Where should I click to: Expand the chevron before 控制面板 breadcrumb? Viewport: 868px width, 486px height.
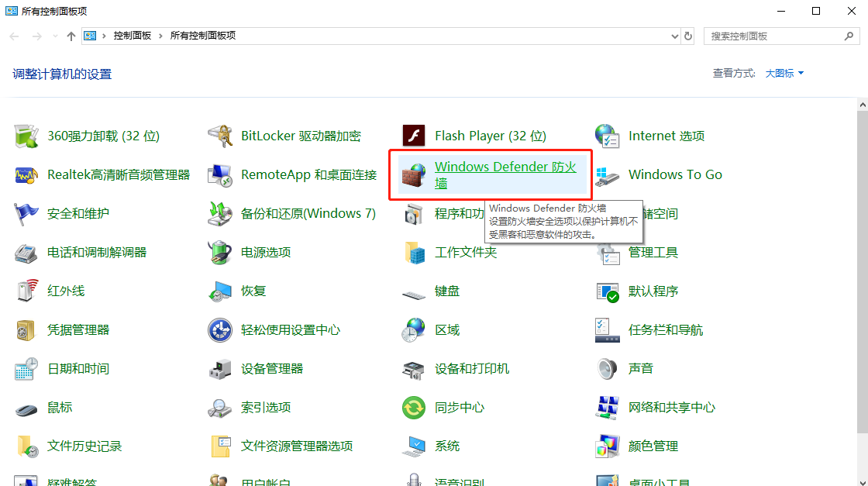(104, 36)
